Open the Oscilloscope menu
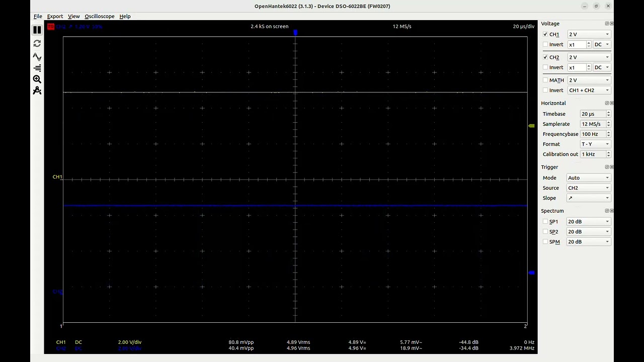 [x=100, y=17]
